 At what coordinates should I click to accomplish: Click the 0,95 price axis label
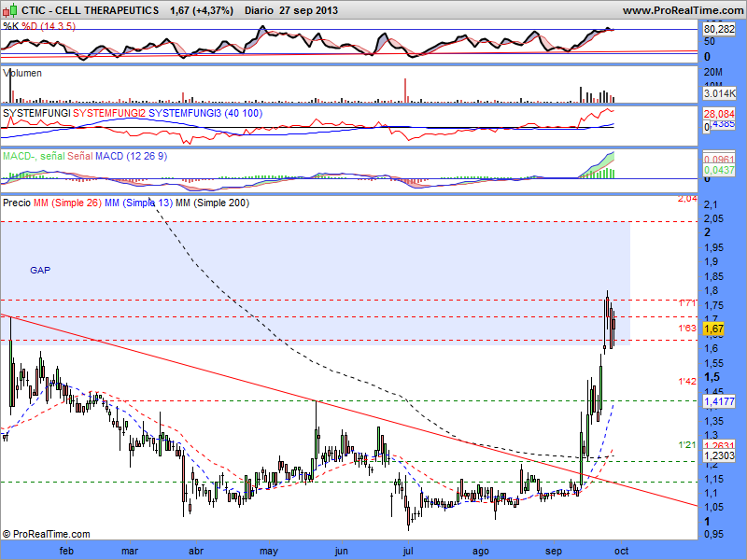pos(714,534)
